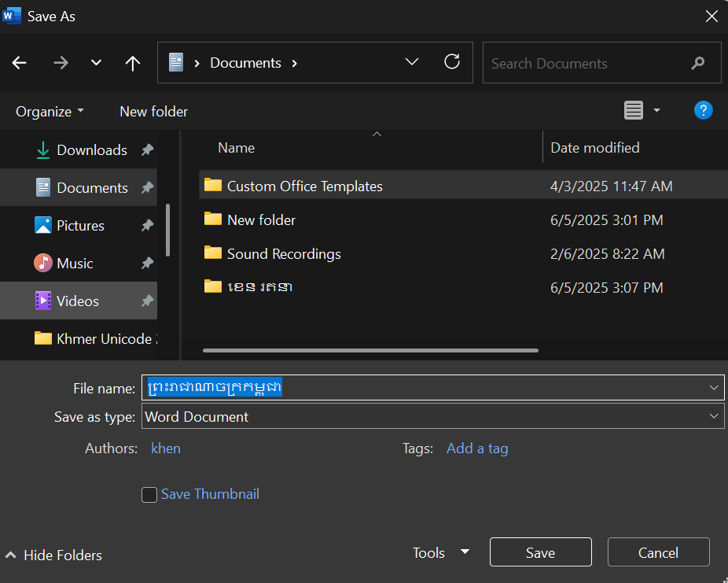Click the change view layout icon
The image size is (728, 583).
pos(634,111)
